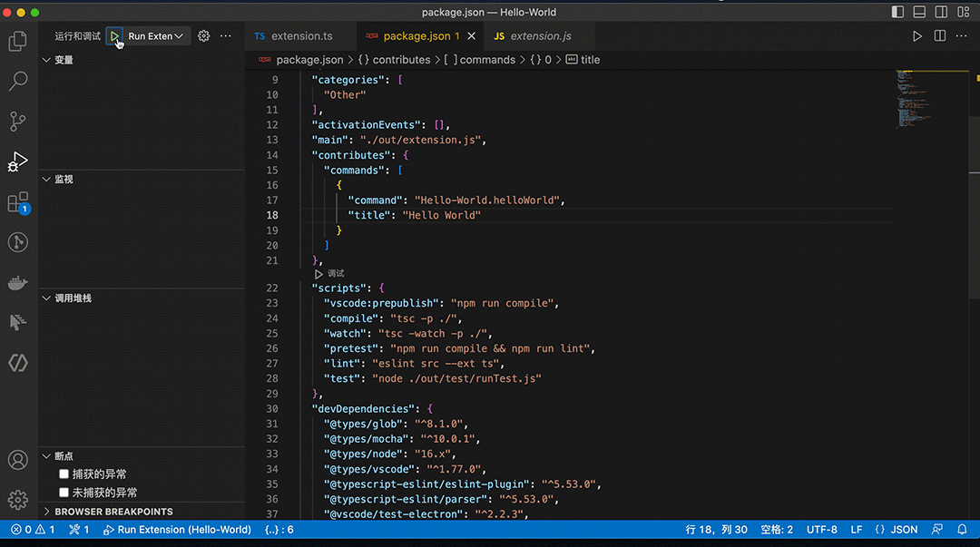Open the Extensions view with badge 1
The width and height of the screenshot is (980, 547).
click(18, 202)
